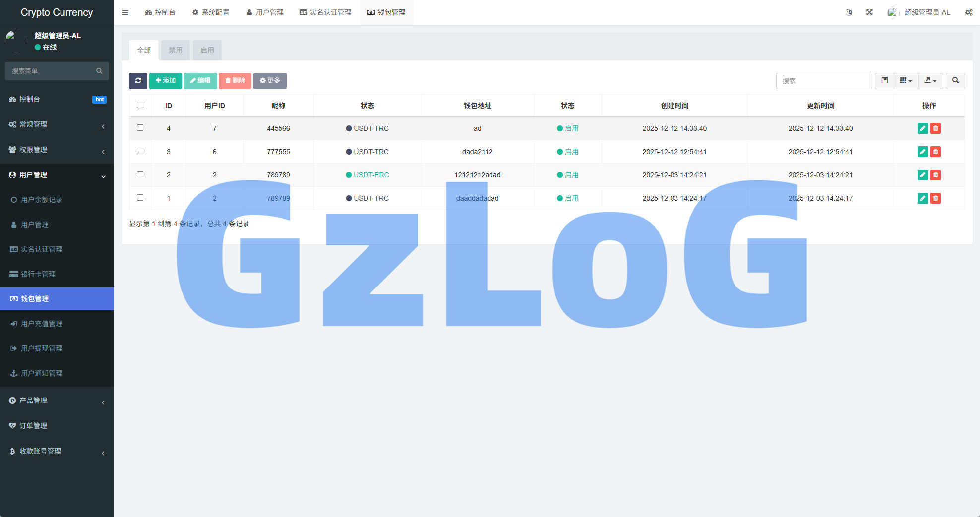Open 实名认证管理 from the top menu
980x517 pixels.
pyautogui.click(x=325, y=12)
